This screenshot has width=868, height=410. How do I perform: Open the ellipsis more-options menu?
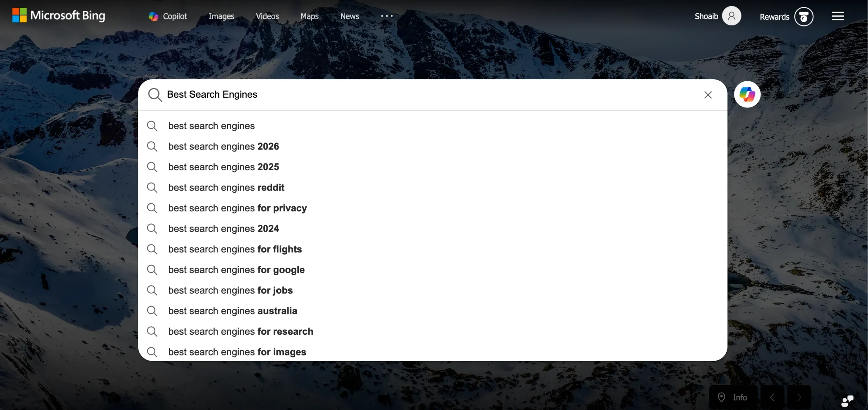[387, 16]
